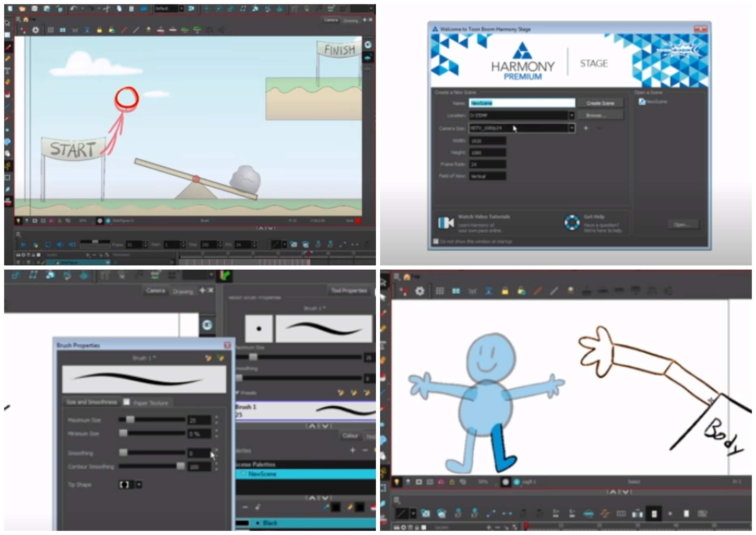
Task: Click the Black colour swatch row
Action: (305, 523)
